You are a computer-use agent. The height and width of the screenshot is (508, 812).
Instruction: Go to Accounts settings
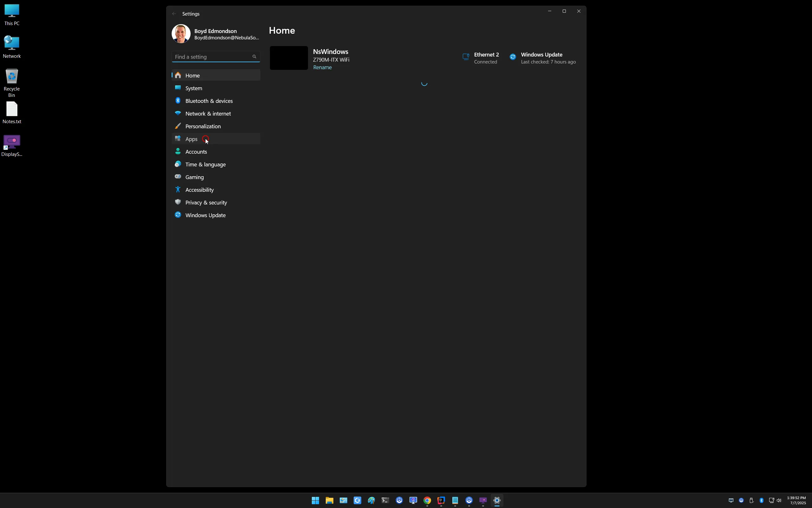coord(216,151)
